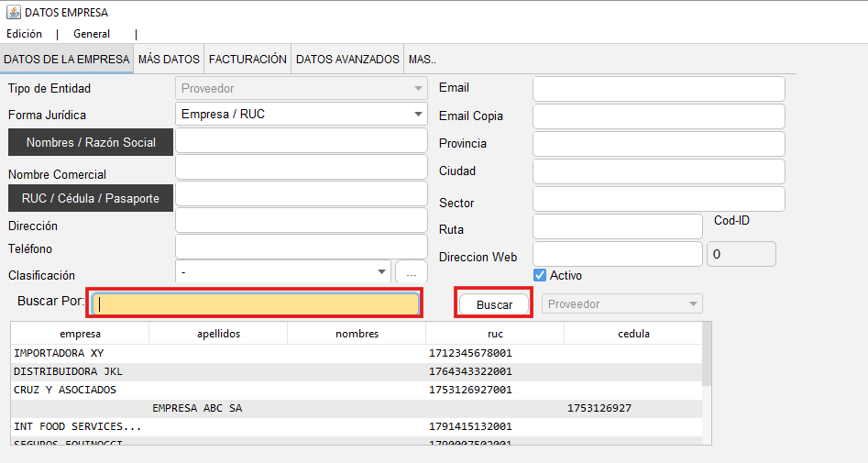The width and height of the screenshot is (868, 463).
Task: Click the Nombres / Razón Social button
Action: click(x=91, y=142)
